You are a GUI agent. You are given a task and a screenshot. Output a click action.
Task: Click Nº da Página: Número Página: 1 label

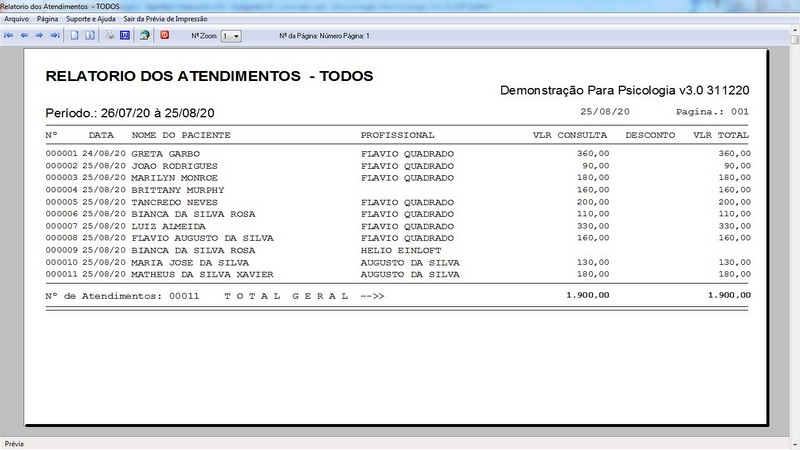[324, 36]
